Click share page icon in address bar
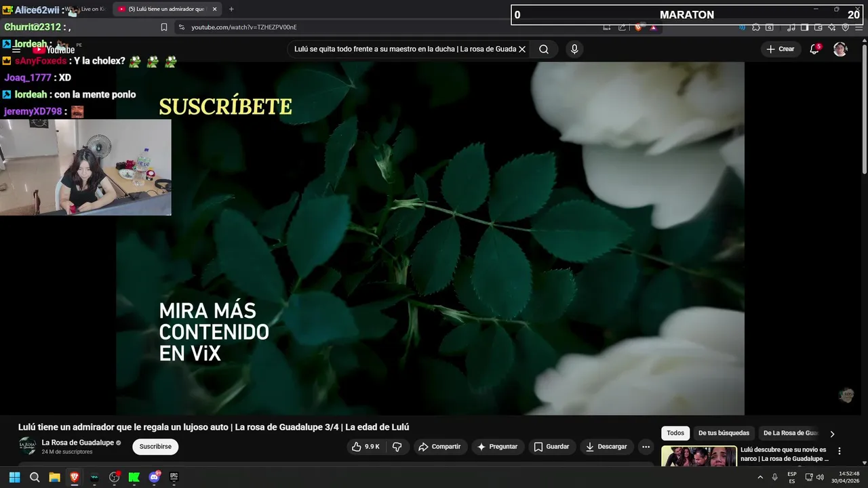Viewport: 868px width, 488px height. tap(622, 27)
